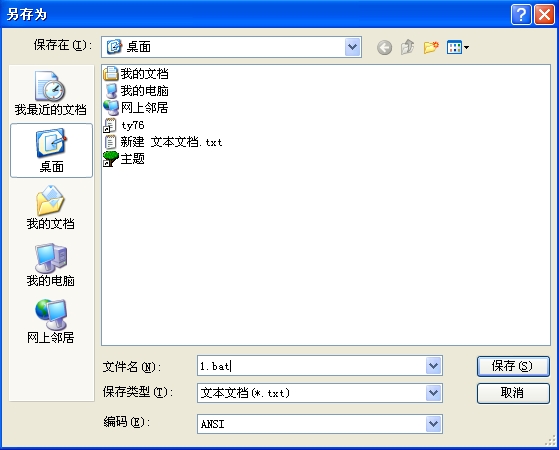Screen dimensions: 559x450
Task: Select the 主题 shortcut with tree icon
Action: [124, 159]
